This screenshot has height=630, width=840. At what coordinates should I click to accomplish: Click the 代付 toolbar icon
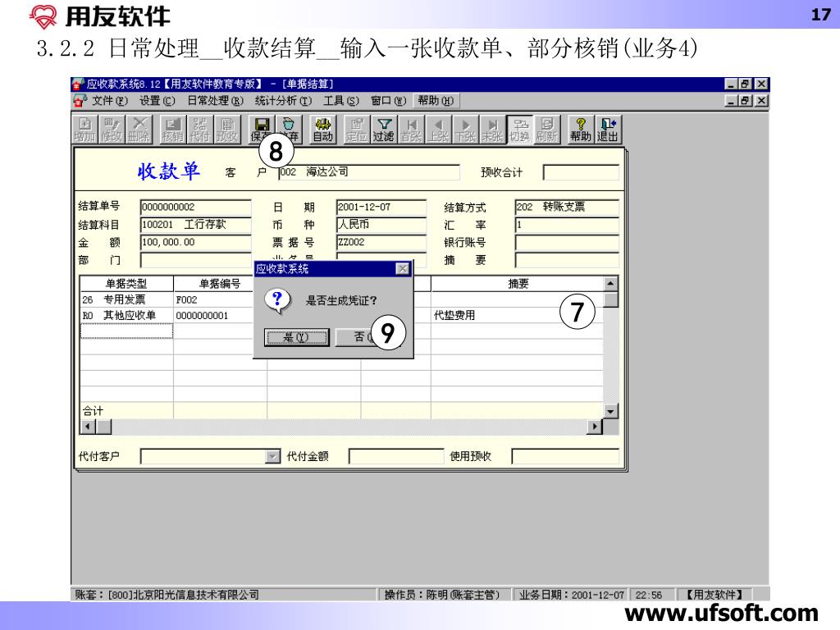pyautogui.click(x=199, y=130)
